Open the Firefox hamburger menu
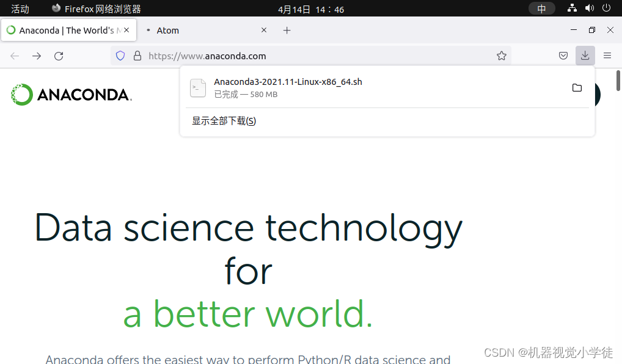 (x=607, y=56)
